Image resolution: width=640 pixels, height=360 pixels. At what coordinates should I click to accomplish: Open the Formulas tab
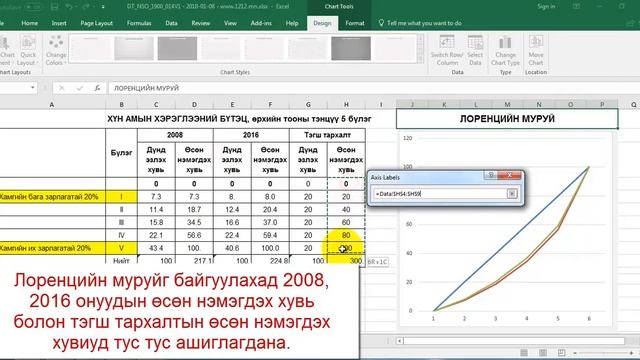(139, 23)
